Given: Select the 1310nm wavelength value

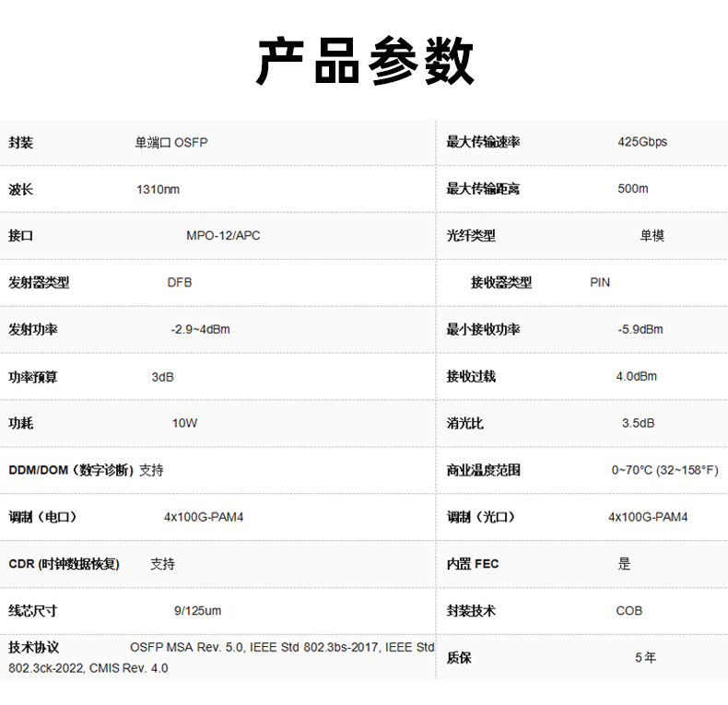Looking at the screenshot, I should point(159,189).
